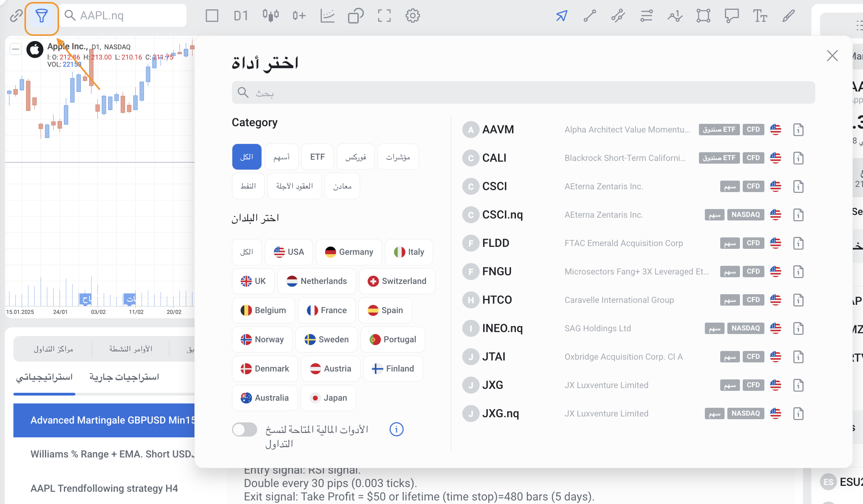Image resolution: width=863 pixels, height=504 pixels.
Task: Collapse the Apple Inc. chart legend
Action: point(15,49)
